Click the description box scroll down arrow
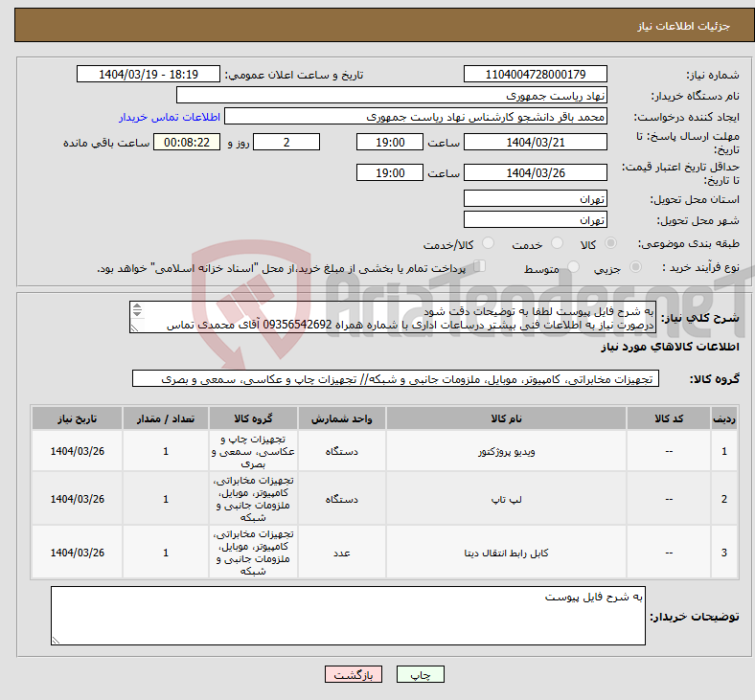The image size is (755, 700). [x=137, y=313]
